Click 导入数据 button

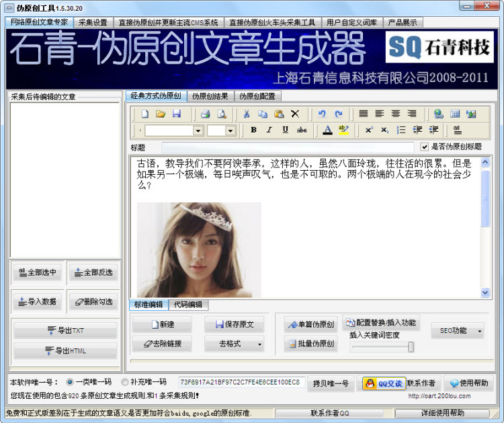point(37,301)
